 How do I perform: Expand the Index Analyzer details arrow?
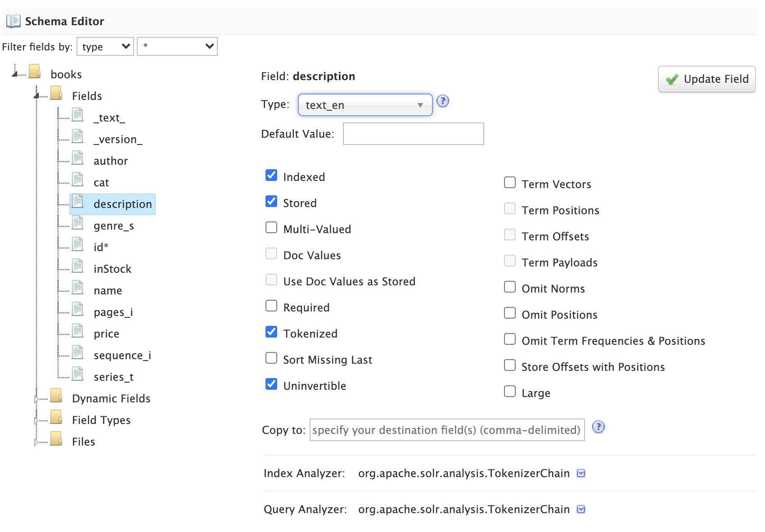click(581, 473)
